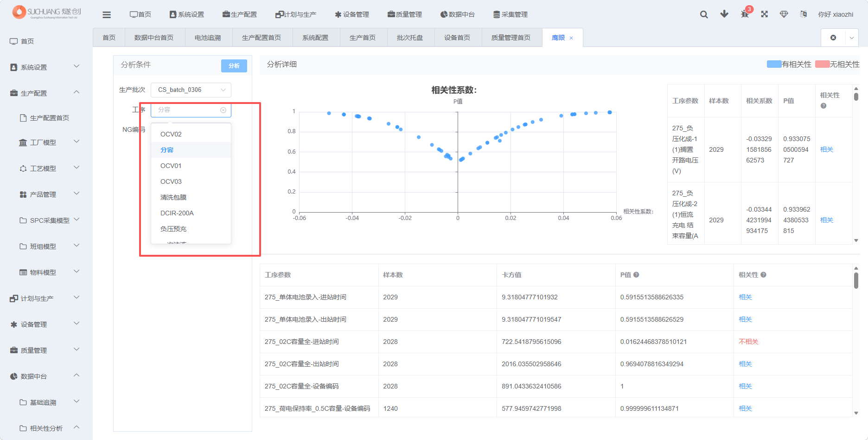
Task: Select OCV03 from the 工序 dropdown list
Action: click(x=191, y=181)
